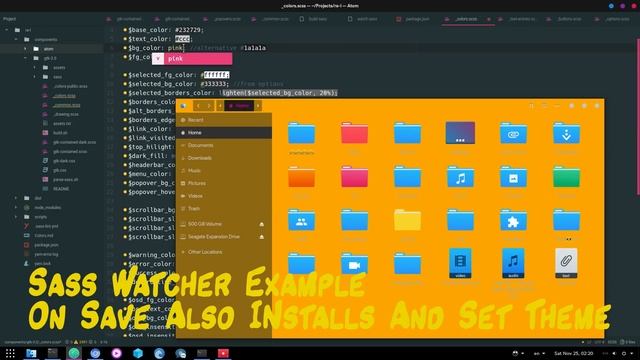Open the red video app taskbar icon

(x=223, y=353)
